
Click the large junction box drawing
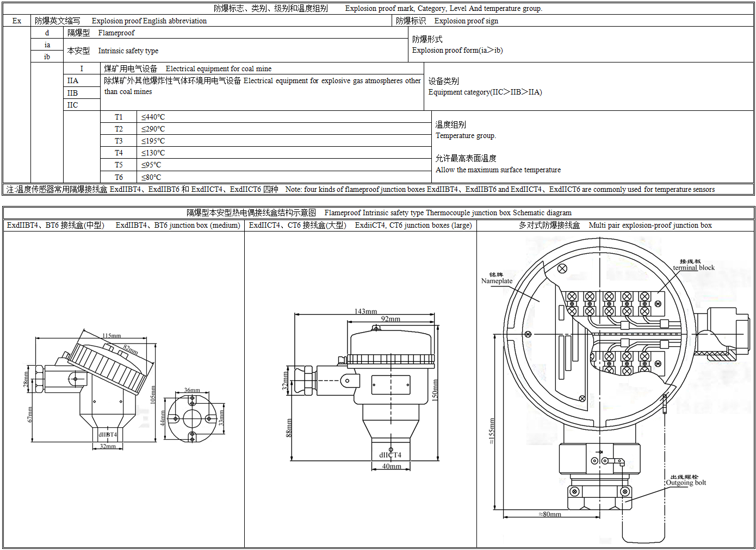click(362, 389)
